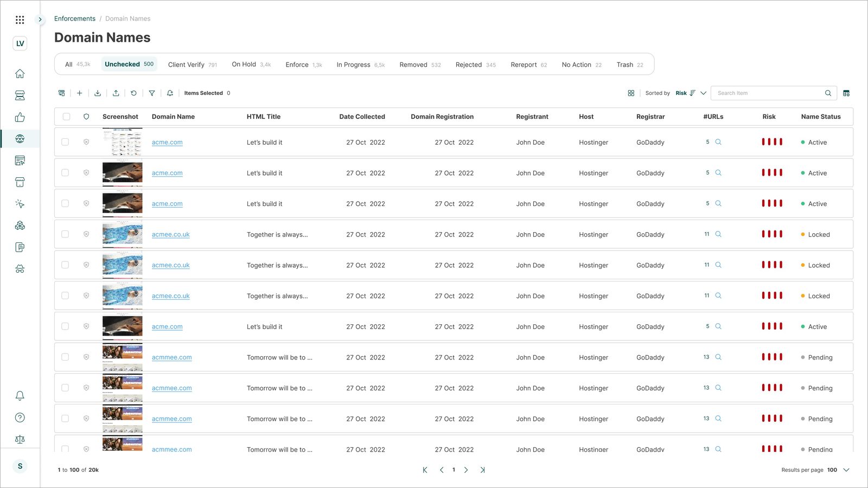Switch to the On Hold tab
Viewport: 868px width, 488px height.
tap(251, 65)
